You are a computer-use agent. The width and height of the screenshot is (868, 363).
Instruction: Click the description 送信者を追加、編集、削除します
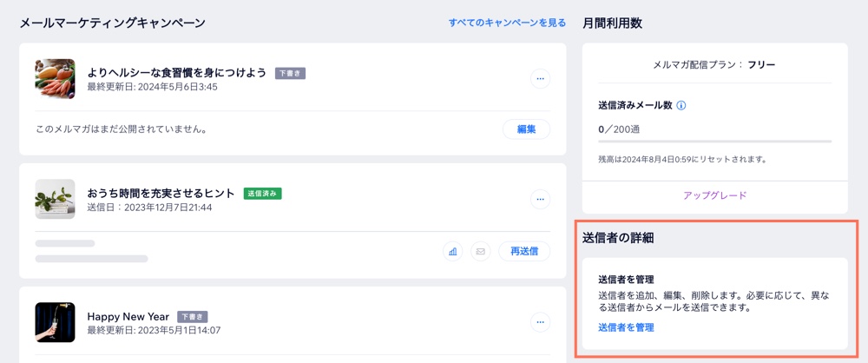[714, 301]
